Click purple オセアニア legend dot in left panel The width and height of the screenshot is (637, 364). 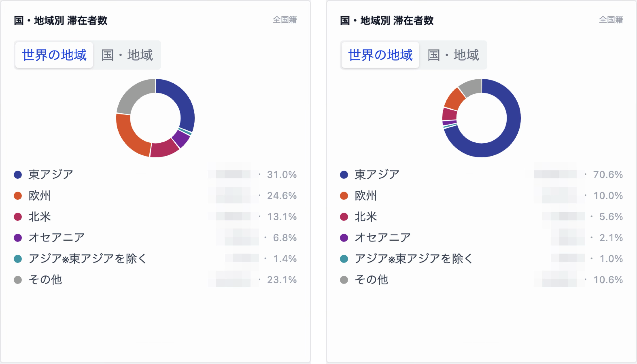tap(18, 237)
